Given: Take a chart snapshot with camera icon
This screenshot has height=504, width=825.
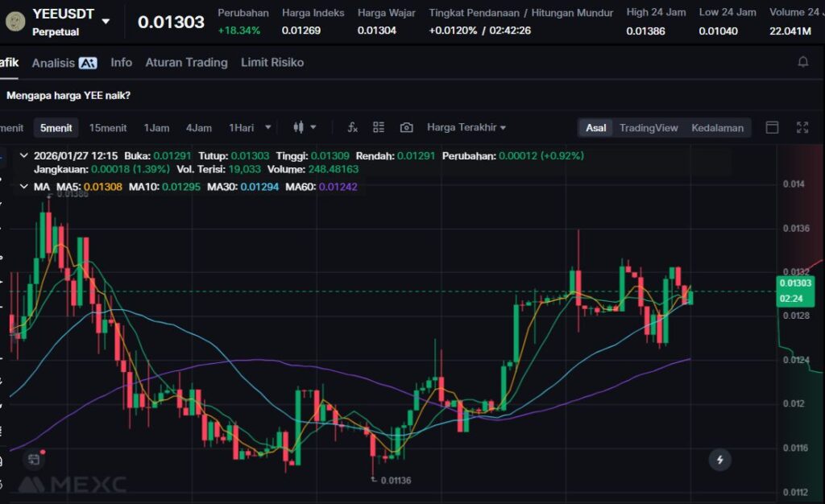Looking at the screenshot, I should tap(406, 127).
